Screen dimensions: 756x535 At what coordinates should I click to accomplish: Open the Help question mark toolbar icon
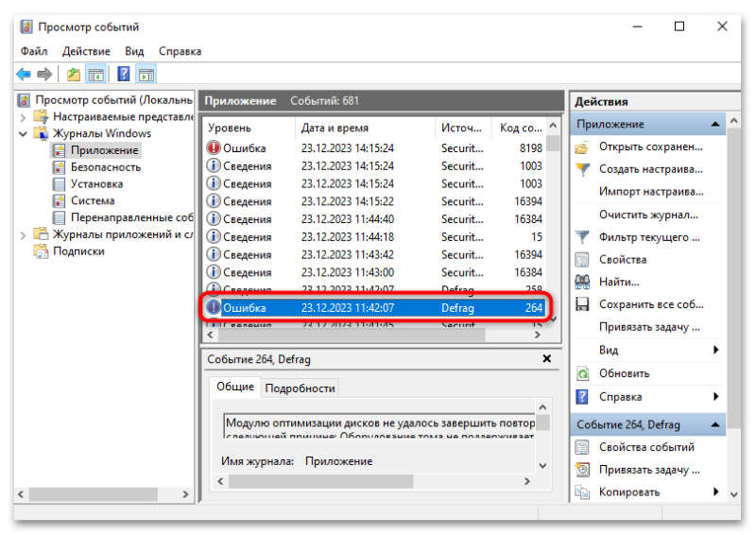coord(124,74)
